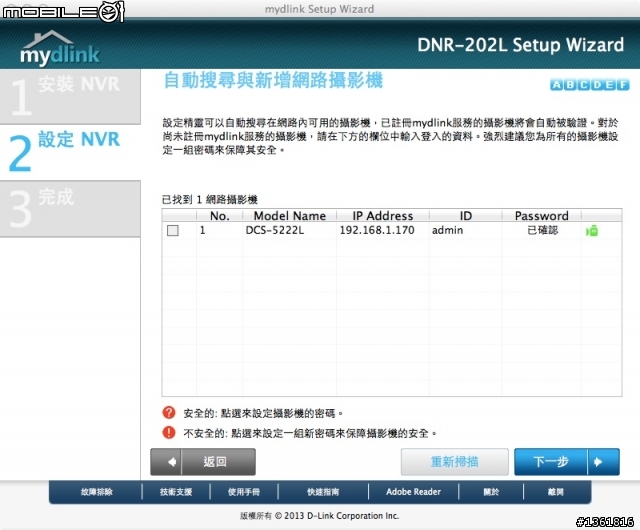The width and height of the screenshot is (640, 530).
Task: Click the DCS-5222L model name cell
Action: (x=275, y=230)
